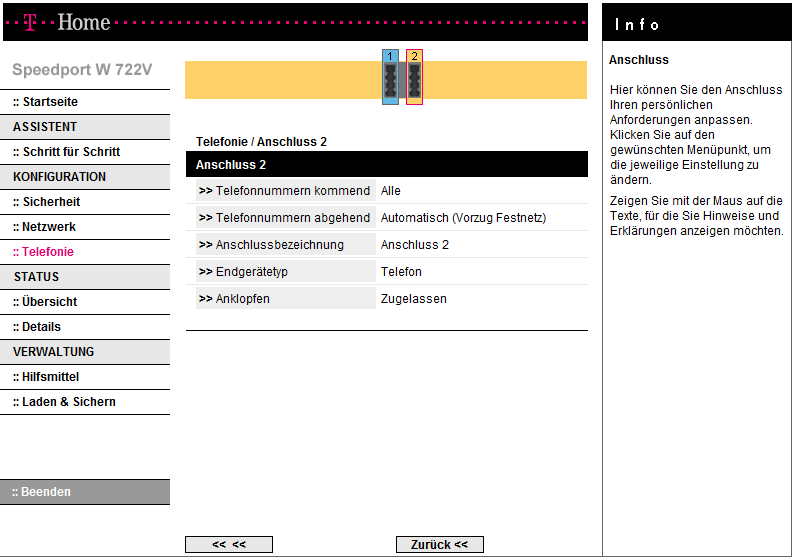The image size is (793, 558).
Task: Click the port 1 connector icon
Action: [x=390, y=77]
